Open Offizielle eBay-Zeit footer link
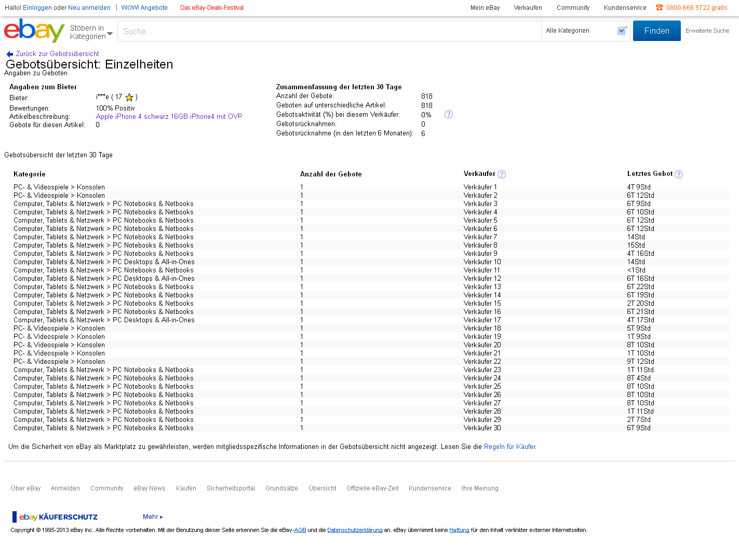This screenshot has width=739, height=560. coord(372,488)
